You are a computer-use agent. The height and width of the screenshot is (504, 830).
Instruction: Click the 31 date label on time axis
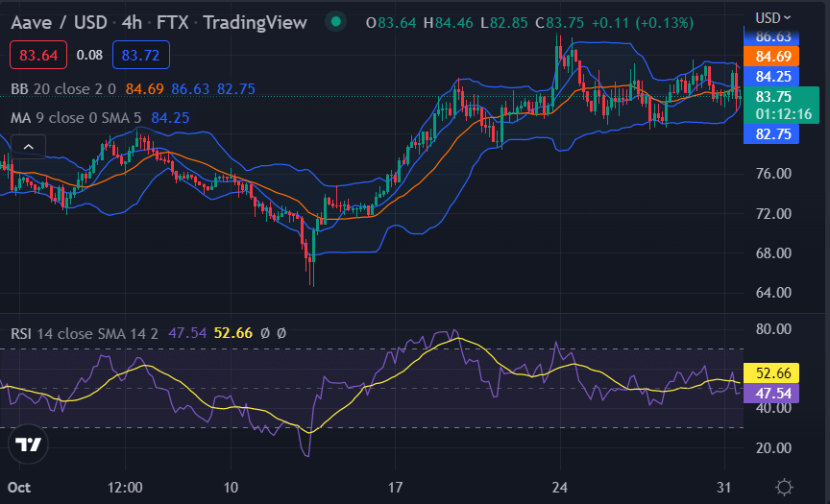click(723, 487)
